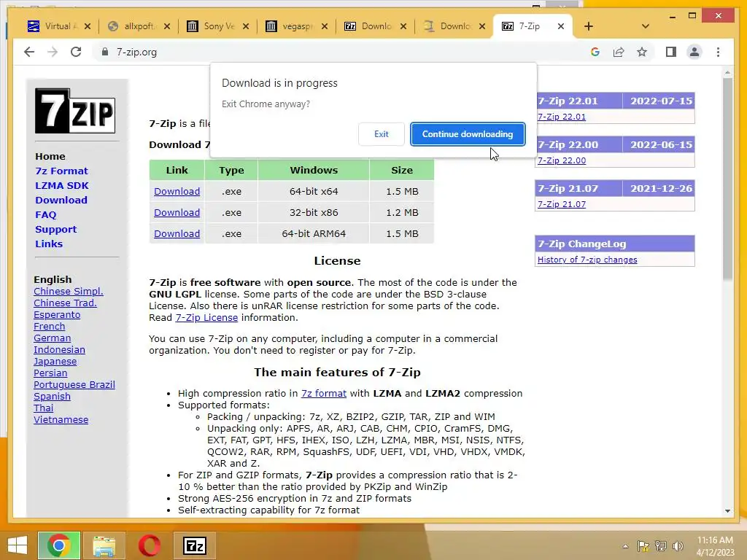Image resolution: width=747 pixels, height=560 pixels.
Task: Open the 7z format link
Action: (x=323, y=393)
